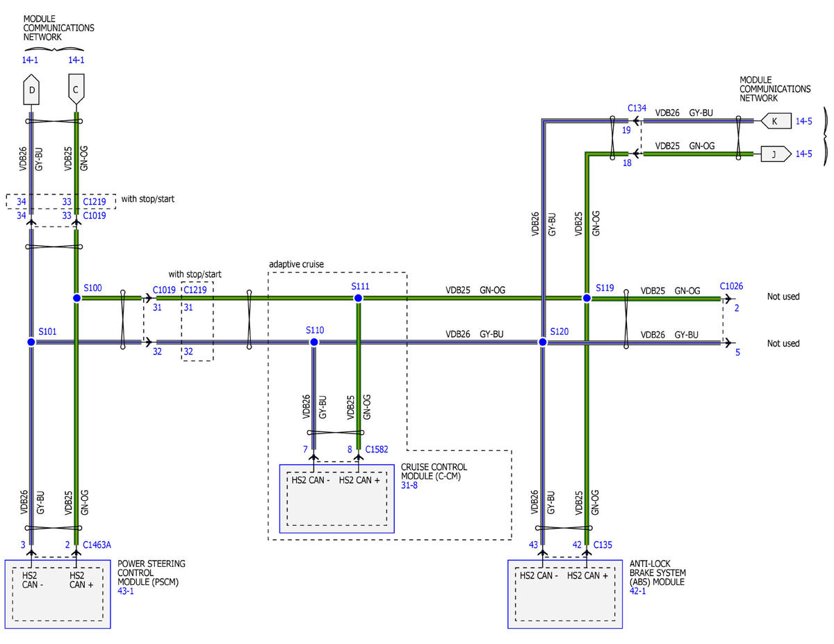Open the 43-1 PSCM page link

(126, 591)
